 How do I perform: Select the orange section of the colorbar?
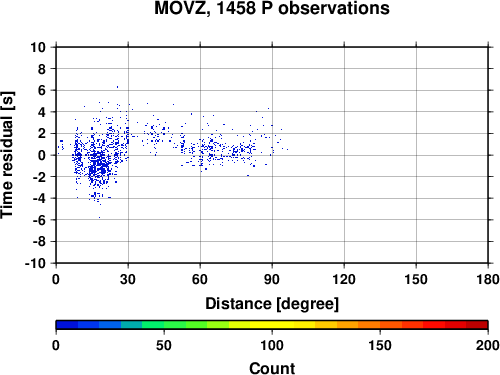(358, 325)
